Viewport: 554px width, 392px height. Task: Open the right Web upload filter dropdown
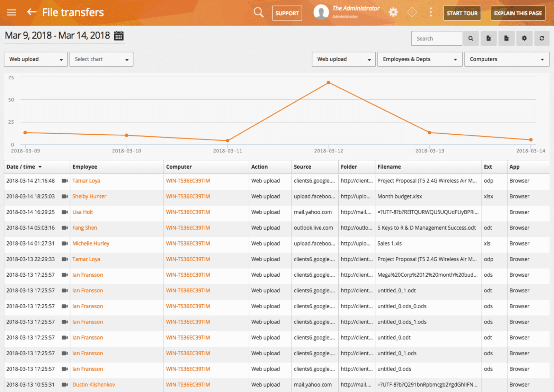pos(343,59)
